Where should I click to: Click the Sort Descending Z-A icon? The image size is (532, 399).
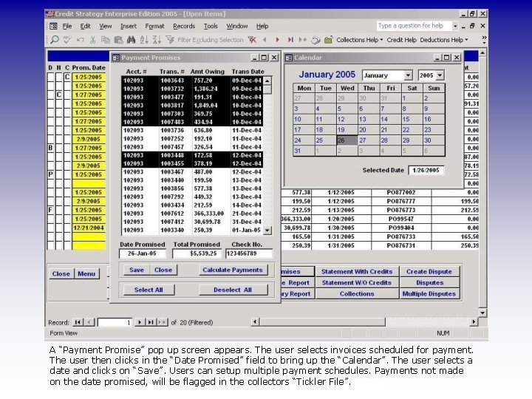coord(157,40)
